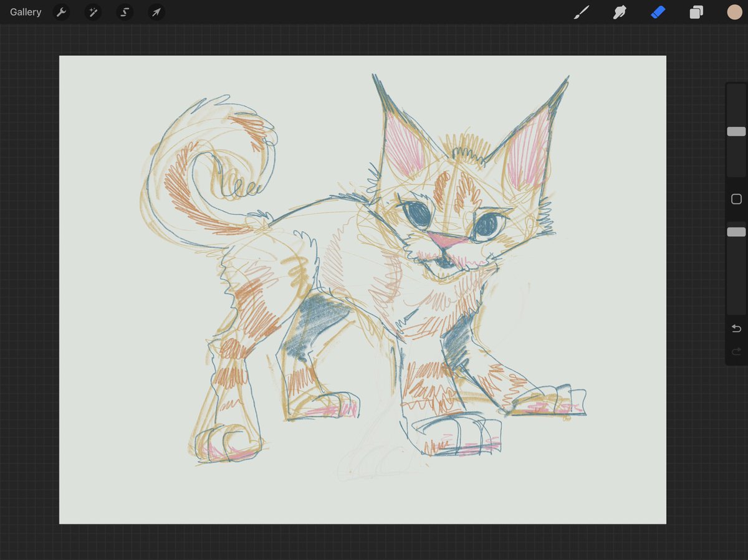Open the Adjustments menu with the magic wand

tap(93, 12)
